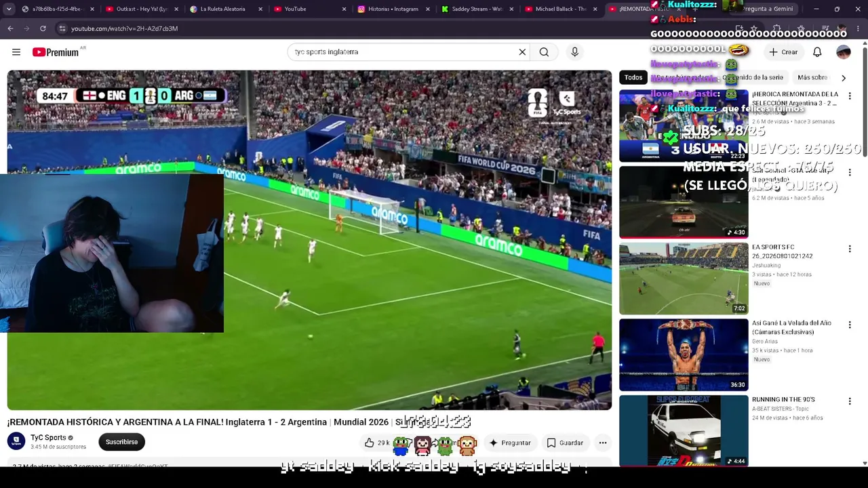Reload the current page
The width and height of the screenshot is (868, 488).
pyautogui.click(x=43, y=28)
